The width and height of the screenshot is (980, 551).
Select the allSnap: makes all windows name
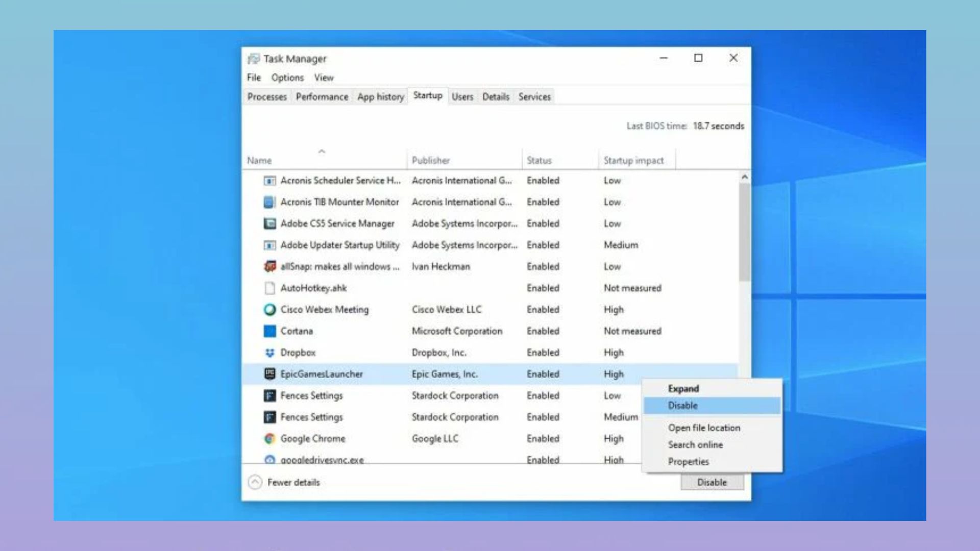[x=340, y=267]
